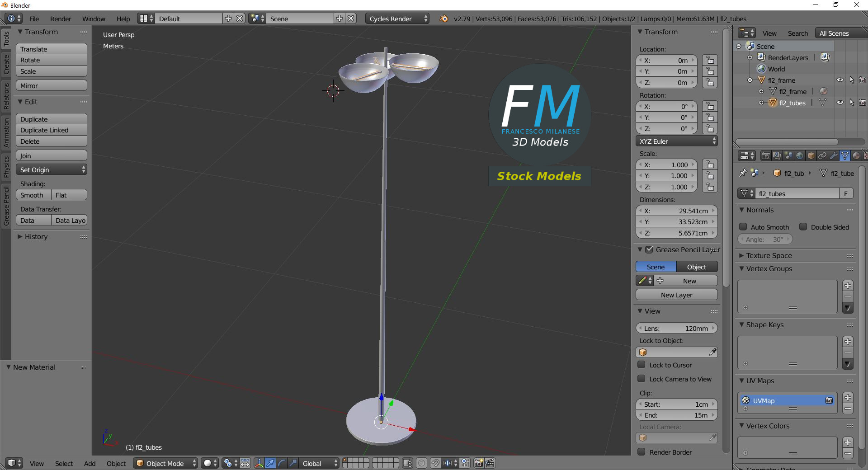This screenshot has height=470, width=868.
Task: Open the XYZ Euler rotation mode dropdown
Action: (x=676, y=141)
